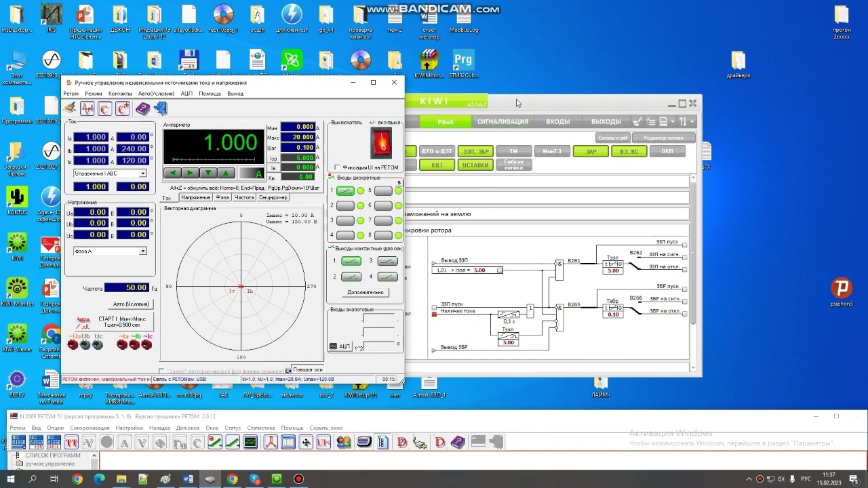
Task: Toggle contact output 4 button
Action: coord(387,277)
